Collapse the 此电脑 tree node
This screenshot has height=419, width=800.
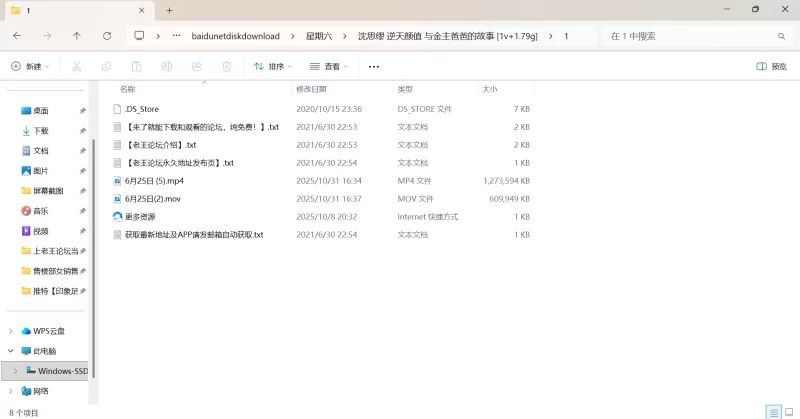tap(11, 351)
